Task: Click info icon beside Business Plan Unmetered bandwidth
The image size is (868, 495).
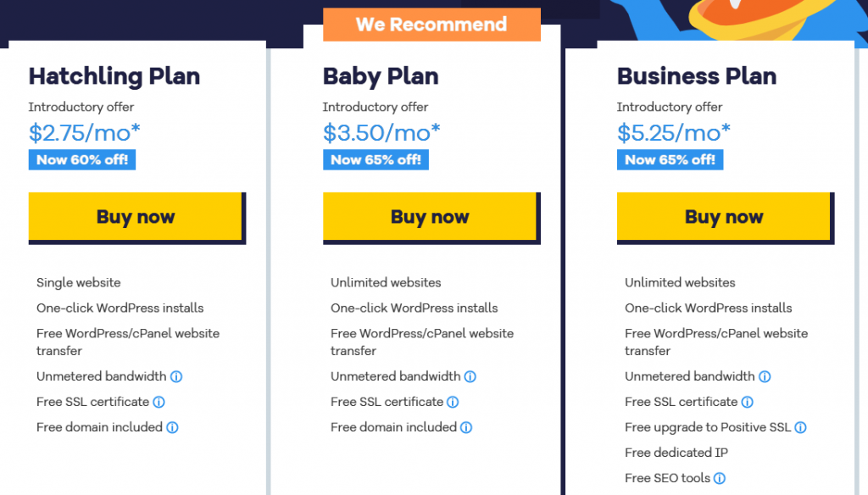Action: click(x=765, y=376)
